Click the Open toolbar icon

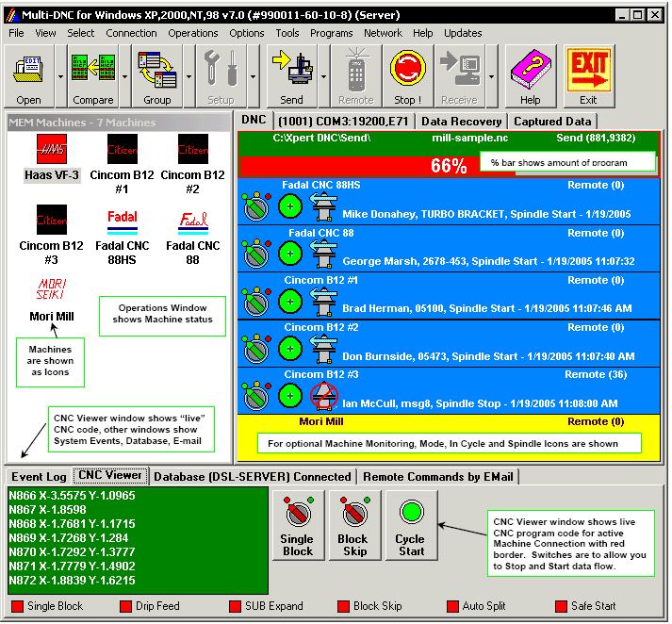[x=28, y=75]
